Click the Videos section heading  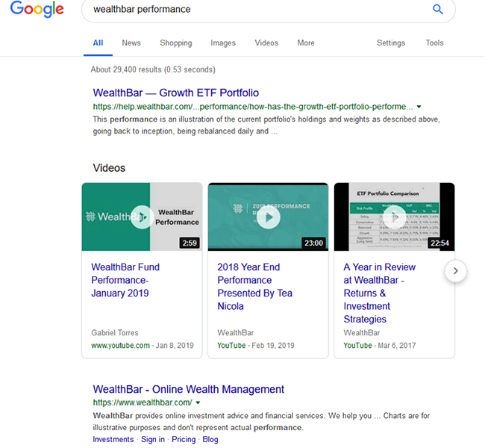coord(109,168)
